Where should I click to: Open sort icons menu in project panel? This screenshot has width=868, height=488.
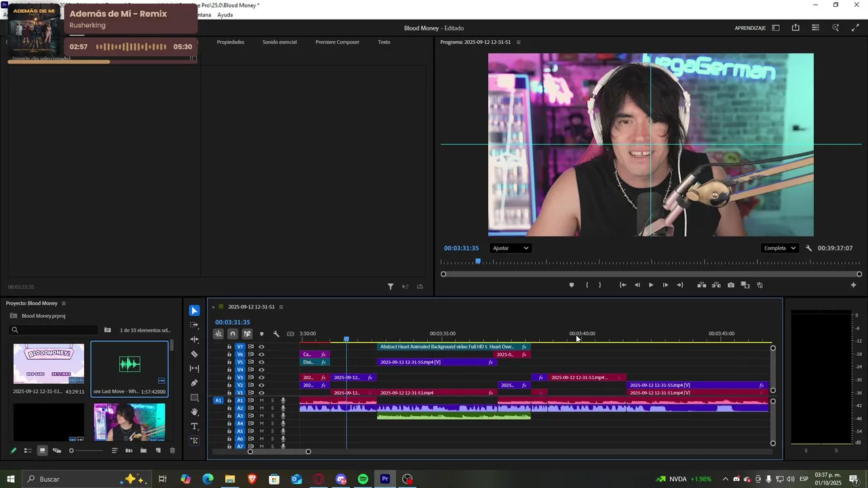(x=115, y=451)
